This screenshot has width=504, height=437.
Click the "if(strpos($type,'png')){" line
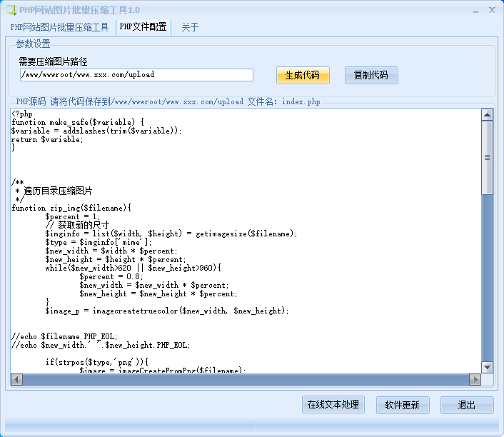(x=97, y=362)
